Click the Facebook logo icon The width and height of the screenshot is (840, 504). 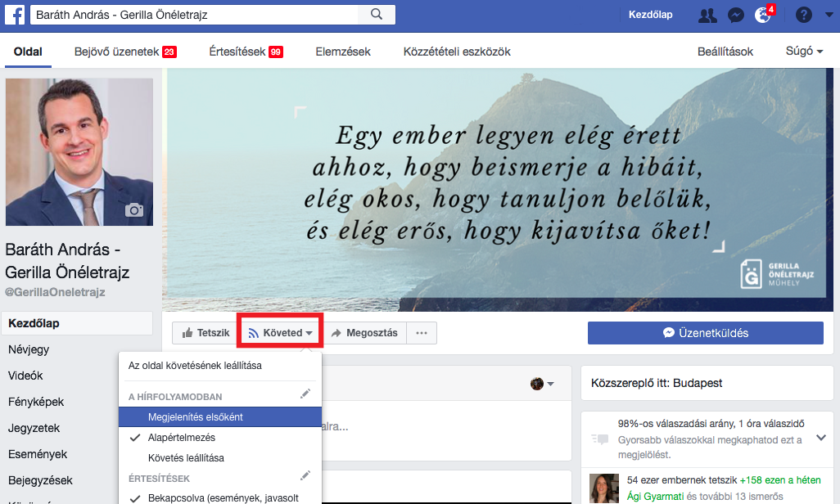click(x=15, y=15)
